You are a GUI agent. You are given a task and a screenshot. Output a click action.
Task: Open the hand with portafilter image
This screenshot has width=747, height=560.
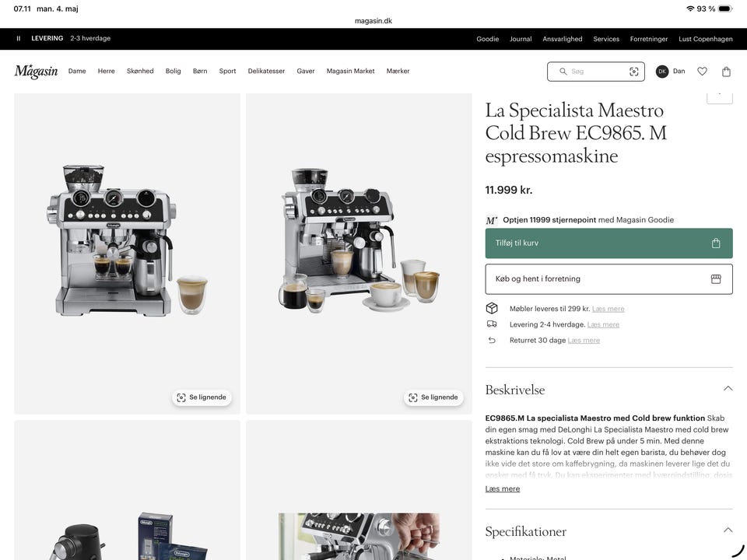[359, 490]
